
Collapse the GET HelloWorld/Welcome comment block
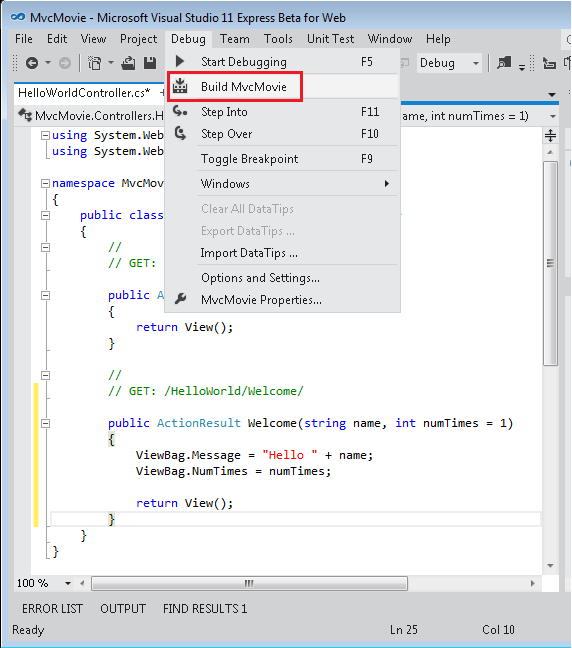pyautogui.click(x=45, y=375)
